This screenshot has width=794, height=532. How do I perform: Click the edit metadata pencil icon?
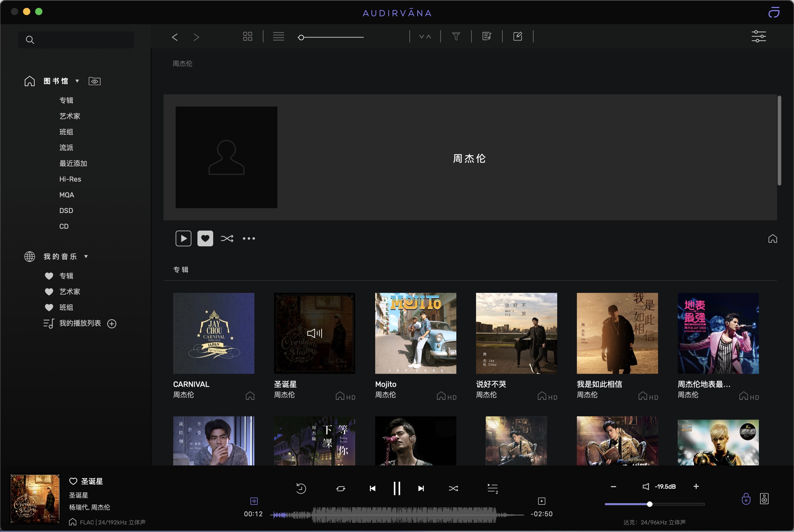[518, 36]
